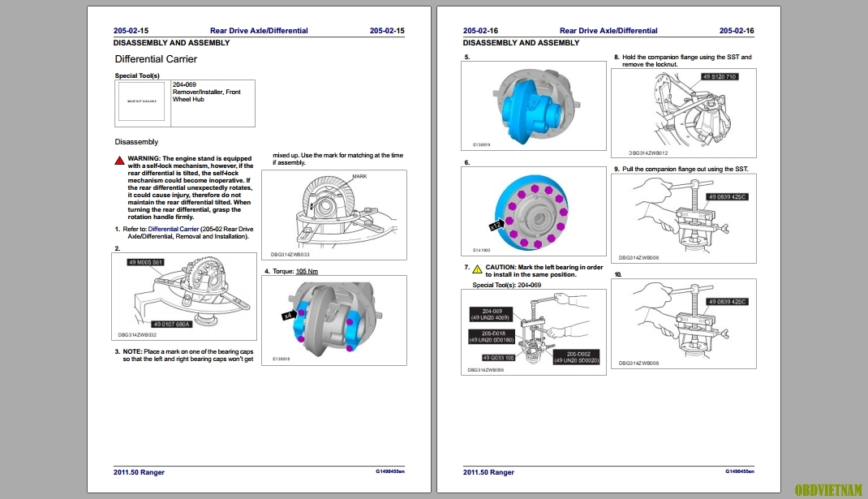This screenshot has height=499, width=868.
Task: Select the MARK bearing cap illustration
Action: click(x=333, y=215)
